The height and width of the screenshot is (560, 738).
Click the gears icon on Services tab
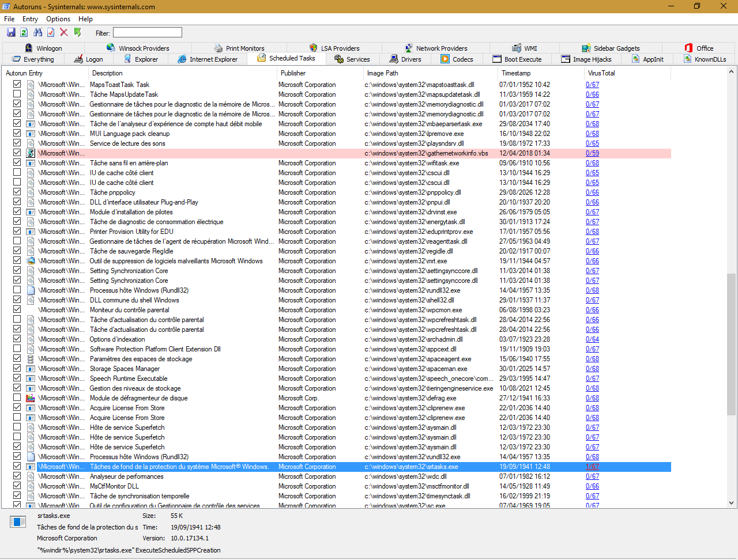(339, 59)
